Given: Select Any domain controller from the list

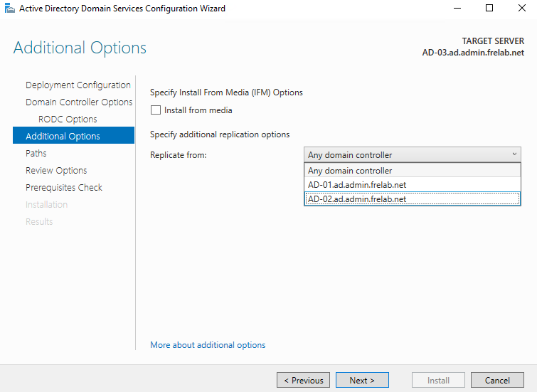Looking at the screenshot, I should click(412, 171).
